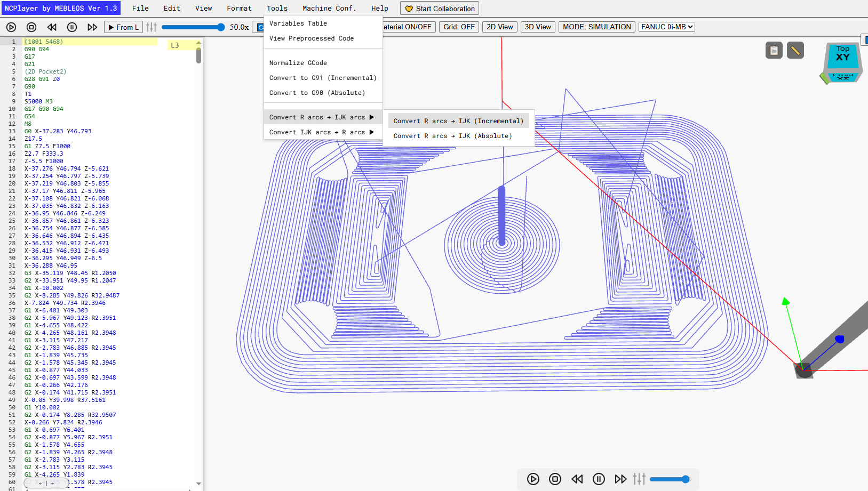Click code line 'G2 X-8.285 Y49.826 R32.9487'
868x491 pixels.
point(72,295)
